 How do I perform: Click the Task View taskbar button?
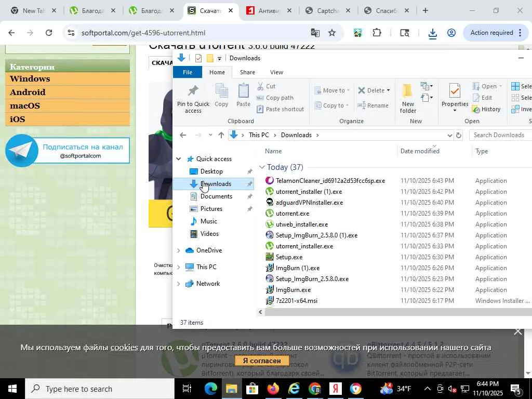point(187,389)
